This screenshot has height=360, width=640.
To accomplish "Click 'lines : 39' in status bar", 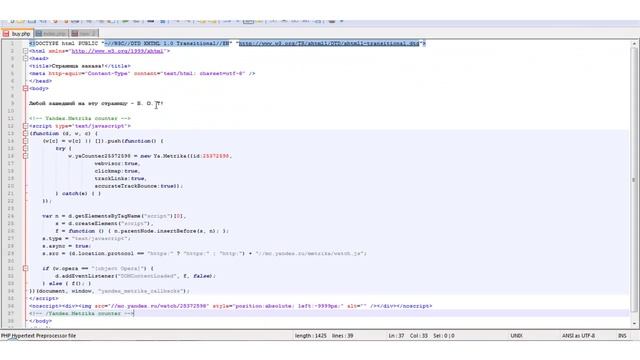I will pos(342,336).
